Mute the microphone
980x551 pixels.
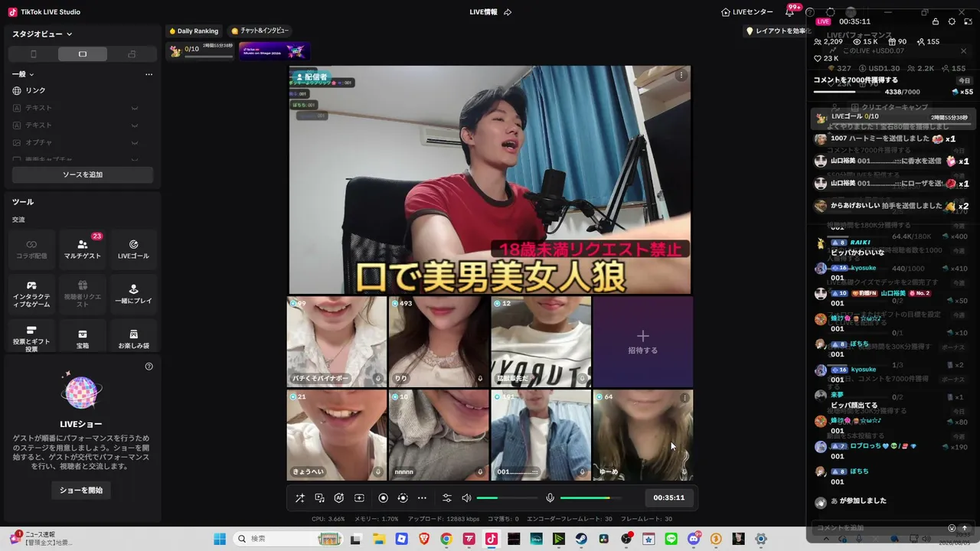coord(550,498)
